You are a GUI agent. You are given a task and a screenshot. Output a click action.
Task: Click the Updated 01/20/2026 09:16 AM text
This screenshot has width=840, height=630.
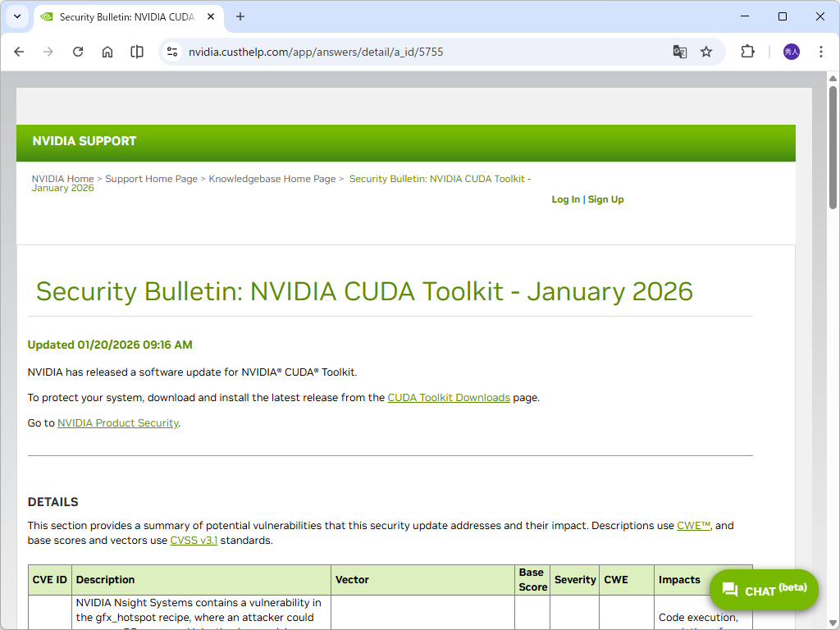pos(110,345)
